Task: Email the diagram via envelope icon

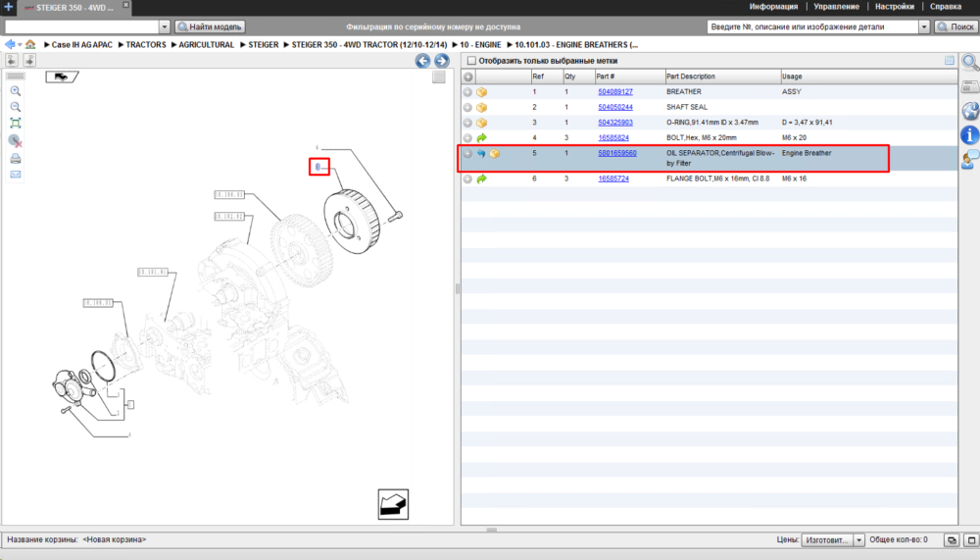Action: coord(16,175)
